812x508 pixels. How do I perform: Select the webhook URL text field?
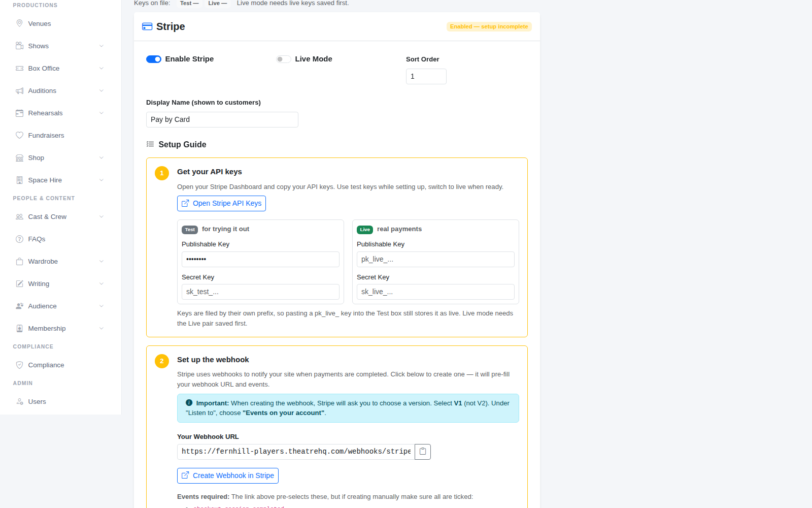pyautogui.click(x=296, y=452)
